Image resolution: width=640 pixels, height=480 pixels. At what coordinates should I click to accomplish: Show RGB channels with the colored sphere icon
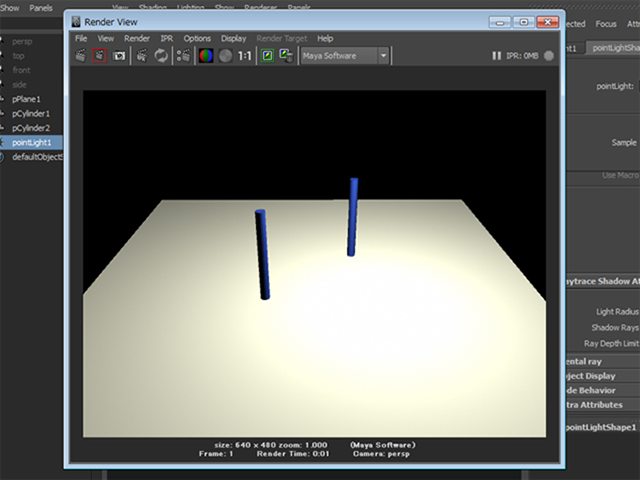(206, 56)
